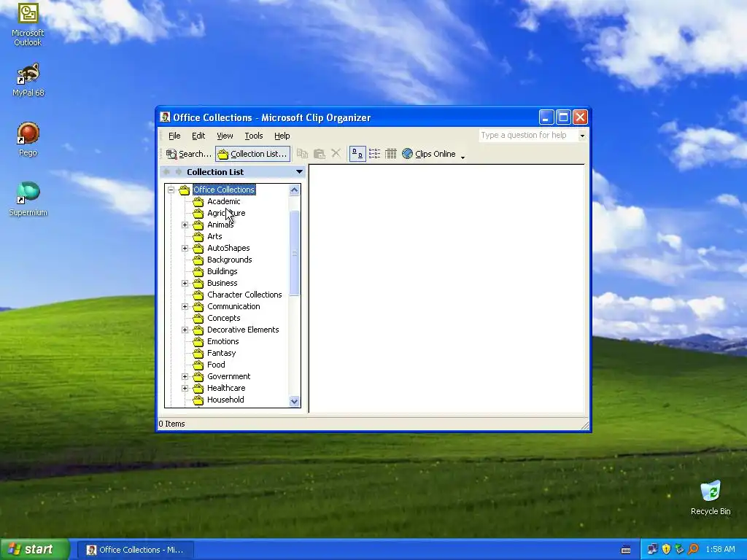The width and height of the screenshot is (747, 560).
Task: Click the Clip Organizer title bar icon
Action: click(165, 117)
